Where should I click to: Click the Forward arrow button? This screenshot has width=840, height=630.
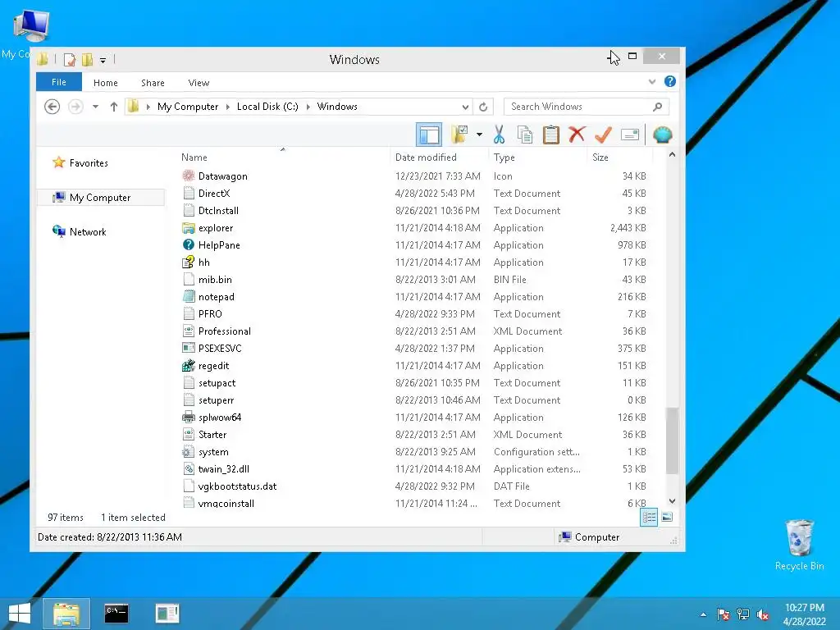(x=75, y=107)
